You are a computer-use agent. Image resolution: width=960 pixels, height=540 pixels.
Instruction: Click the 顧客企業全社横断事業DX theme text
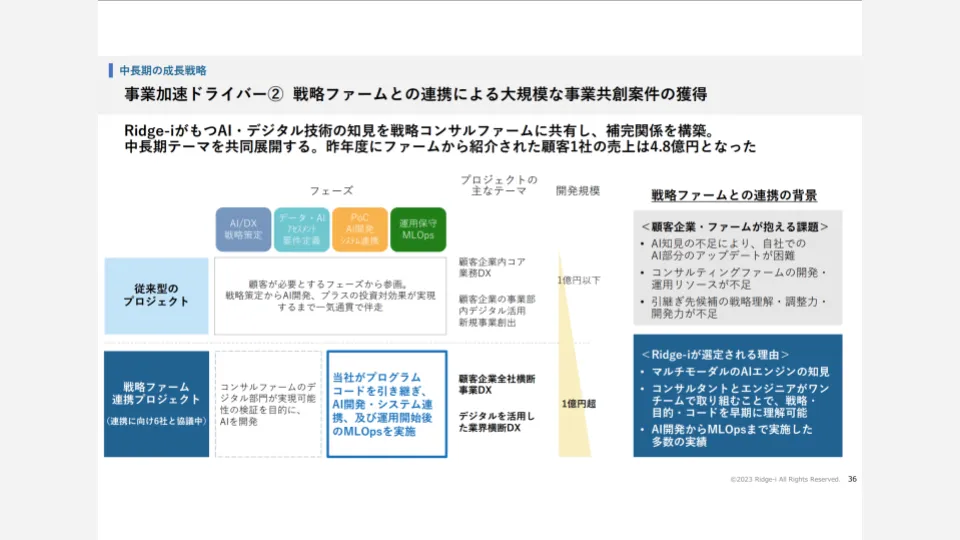(x=497, y=384)
